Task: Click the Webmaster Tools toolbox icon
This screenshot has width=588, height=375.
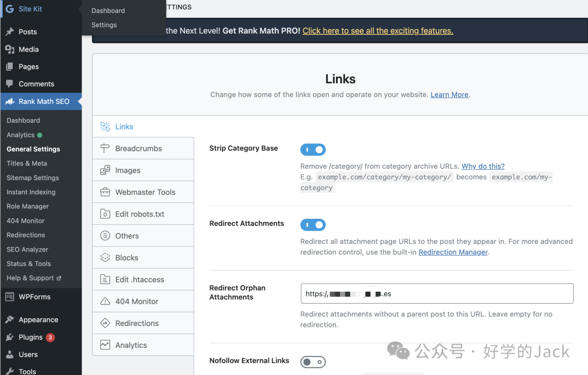Action: point(105,192)
